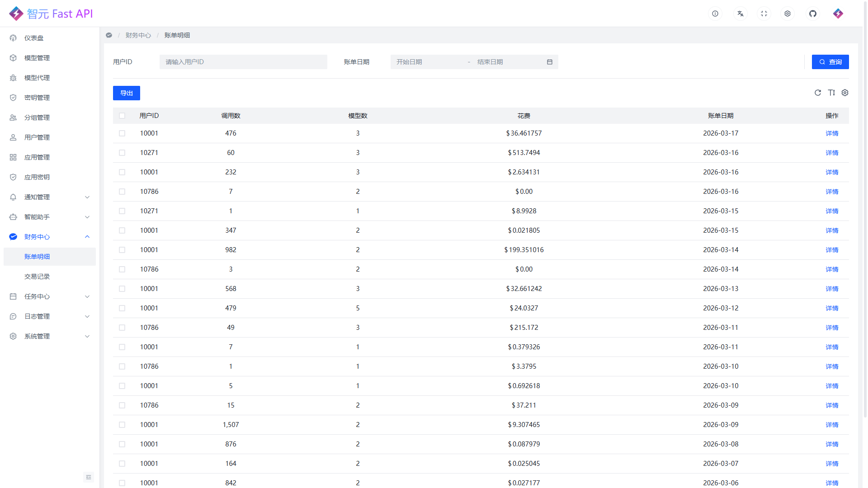Image resolution: width=868 pixels, height=488 pixels.
Task: Change table density text-size icon
Action: click(831, 93)
